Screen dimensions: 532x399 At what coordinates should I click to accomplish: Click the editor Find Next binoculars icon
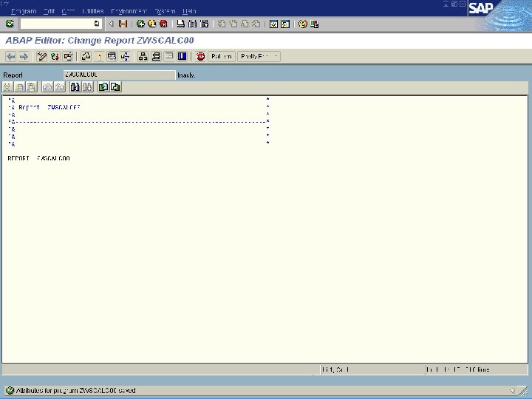pyautogui.click(x=87, y=87)
